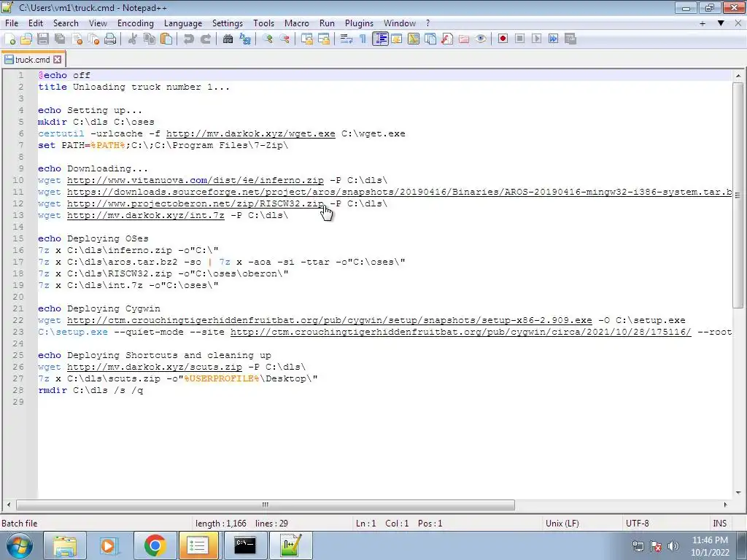Screen dimensions: 747x560
Task: Click the cygwin setup-x86-2.909.exe link
Action: (330, 321)
